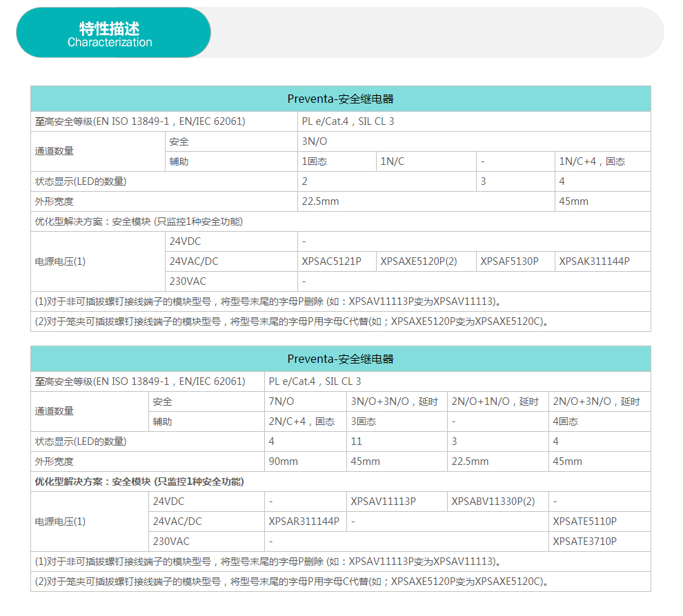
Task: Click model number XPSATE3710P
Action: 584,542
